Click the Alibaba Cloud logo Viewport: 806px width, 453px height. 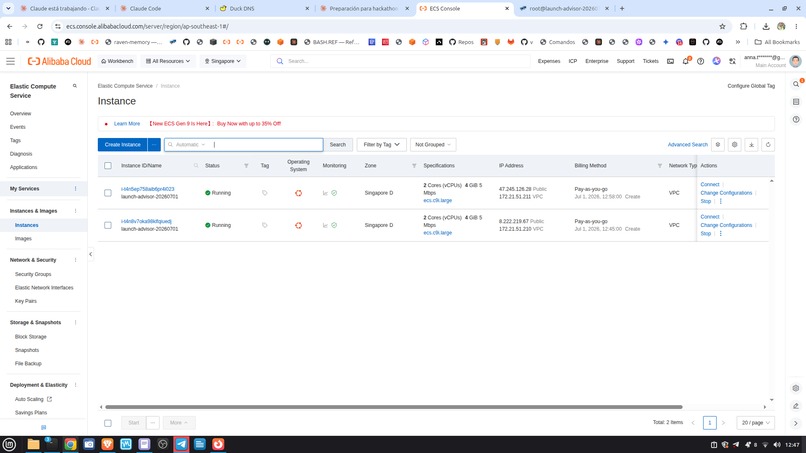tap(59, 61)
